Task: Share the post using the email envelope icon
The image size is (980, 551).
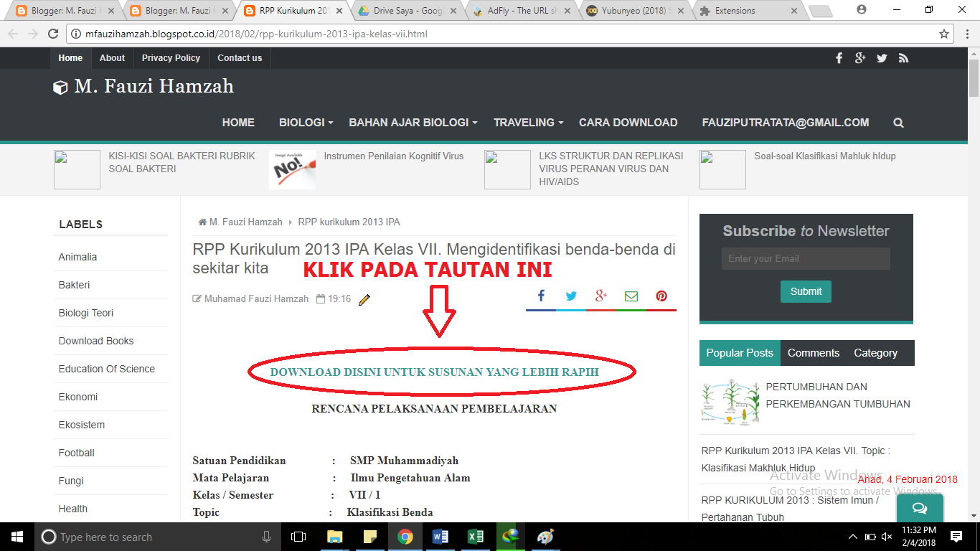Action: click(x=631, y=296)
